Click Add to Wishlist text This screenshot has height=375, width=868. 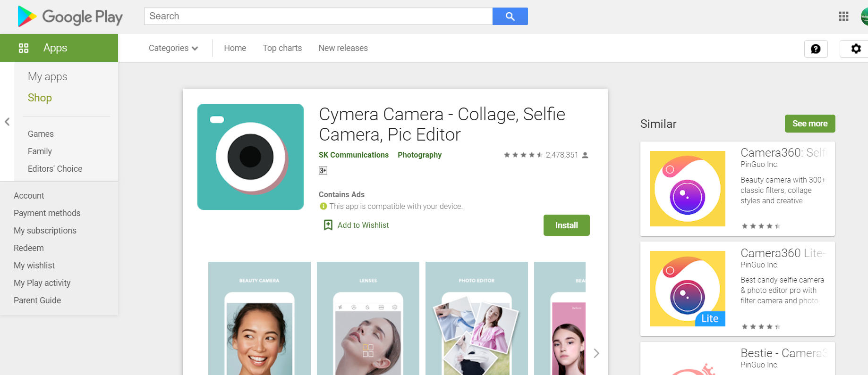coord(363,225)
